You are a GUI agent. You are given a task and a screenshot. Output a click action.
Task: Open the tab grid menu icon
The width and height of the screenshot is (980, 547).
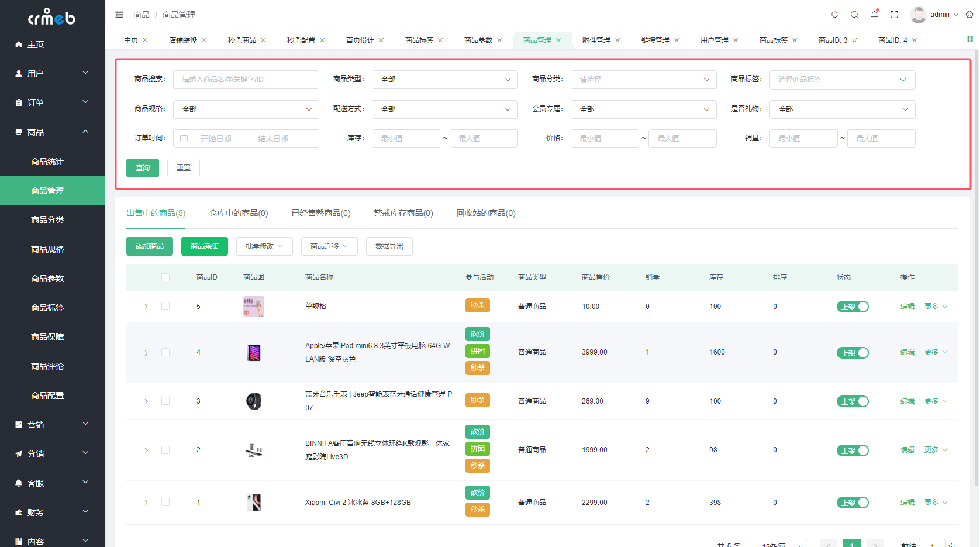(x=969, y=39)
